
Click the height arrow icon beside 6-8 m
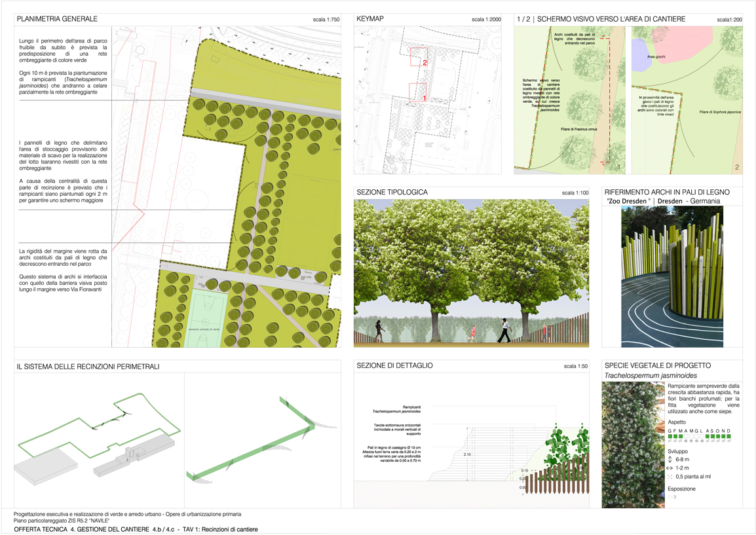670,460
